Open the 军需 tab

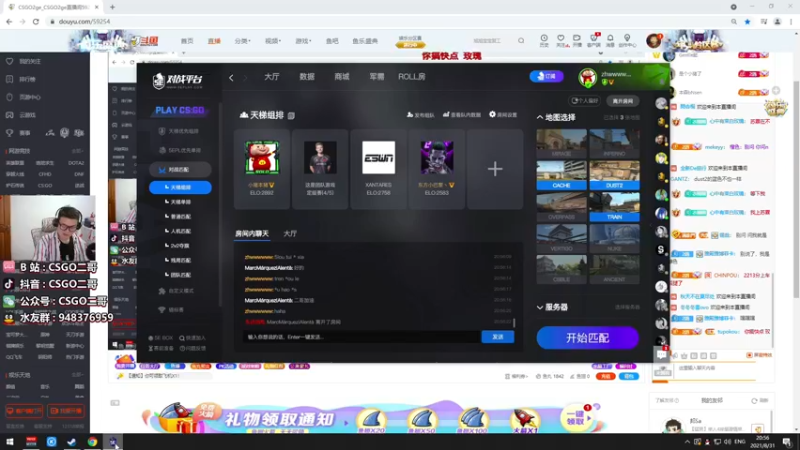coord(377,77)
